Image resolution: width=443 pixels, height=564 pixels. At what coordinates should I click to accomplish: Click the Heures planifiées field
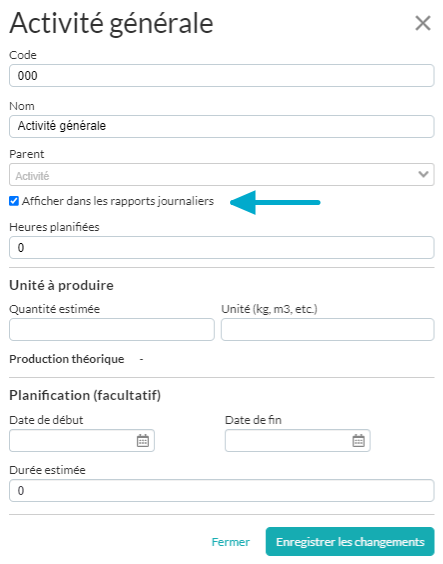[222, 247]
